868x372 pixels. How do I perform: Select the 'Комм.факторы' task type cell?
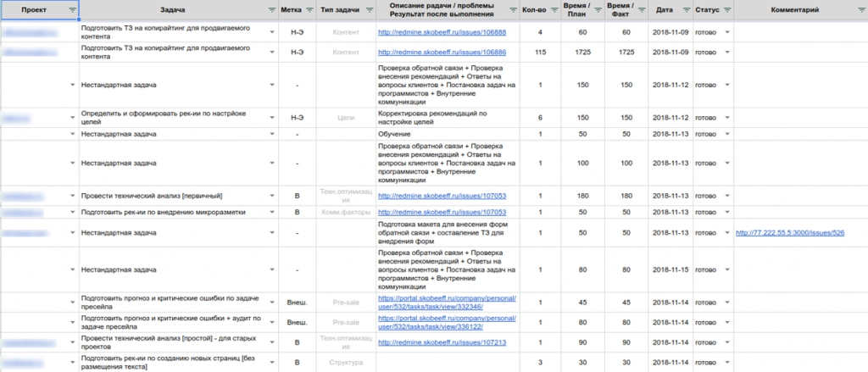click(x=346, y=212)
